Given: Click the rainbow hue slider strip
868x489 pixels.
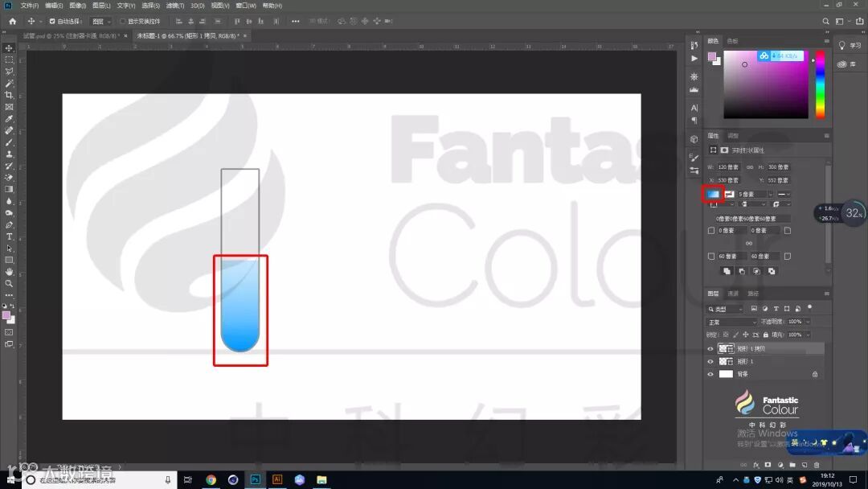Looking at the screenshot, I should (x=820, y=84).
